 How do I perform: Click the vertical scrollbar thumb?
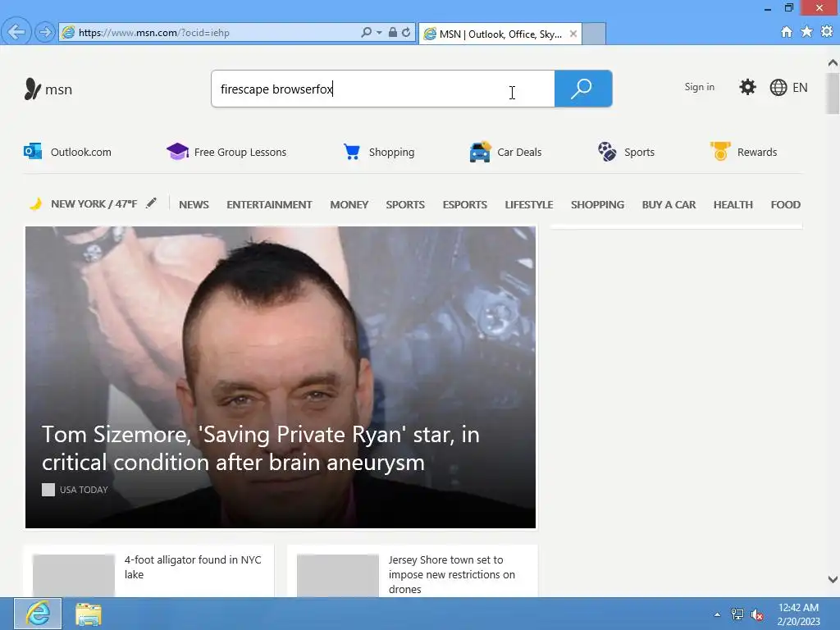pyautogui.click(x=833, y=94)
